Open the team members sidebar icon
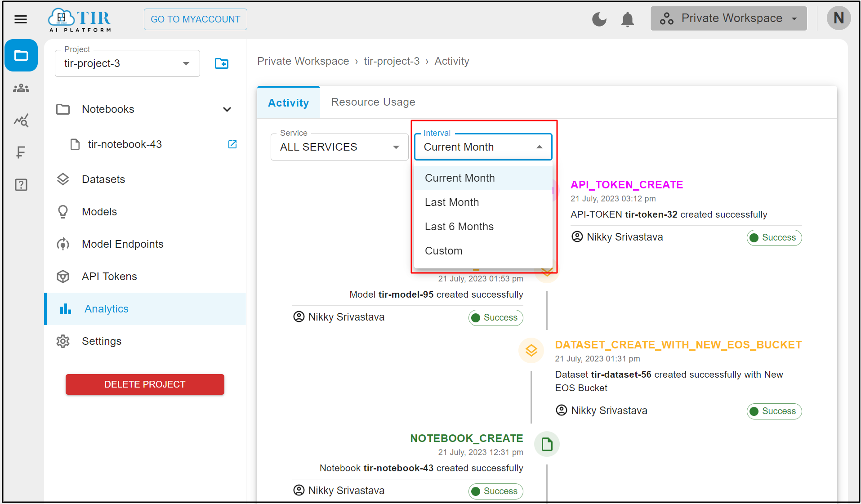861x504 pixels. 21,88
